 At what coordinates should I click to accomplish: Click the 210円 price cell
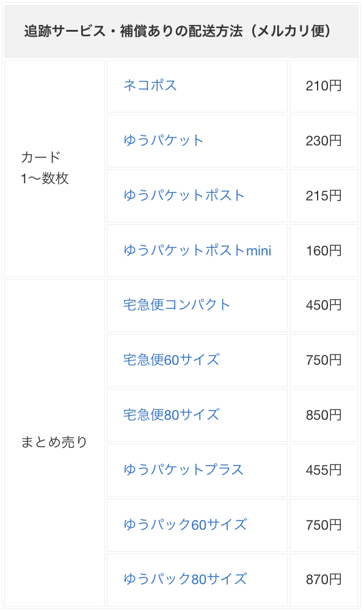[x=324, y=86]
